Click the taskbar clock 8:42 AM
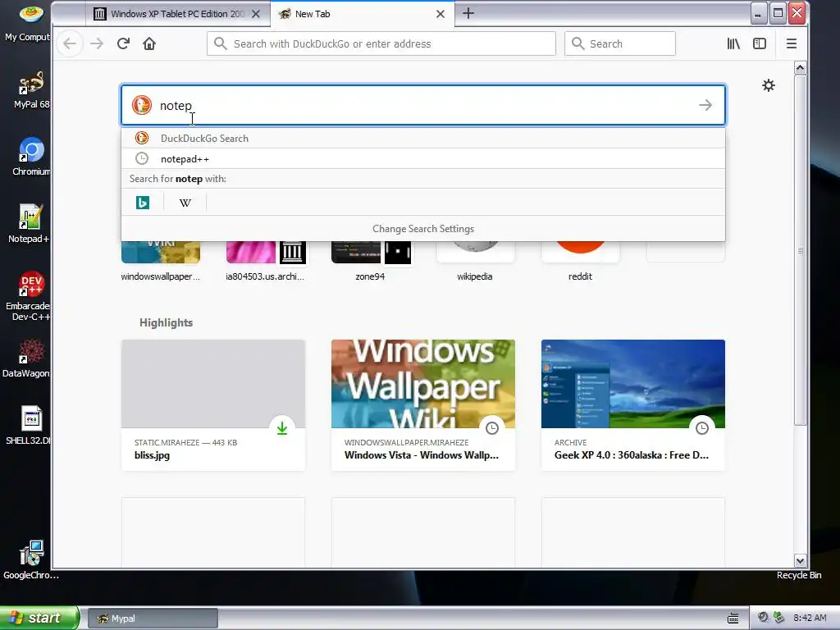 (x=810, y=618)
